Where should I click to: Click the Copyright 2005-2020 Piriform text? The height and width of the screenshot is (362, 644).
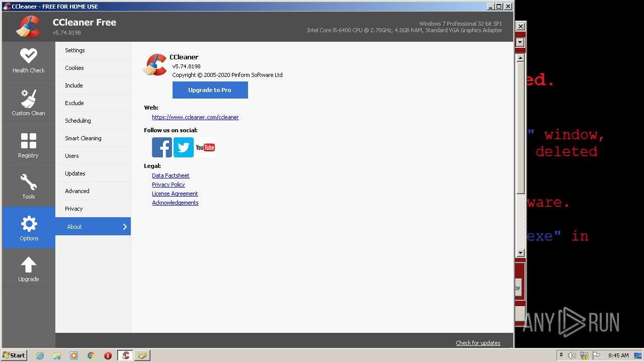click(x=227, y=75)
